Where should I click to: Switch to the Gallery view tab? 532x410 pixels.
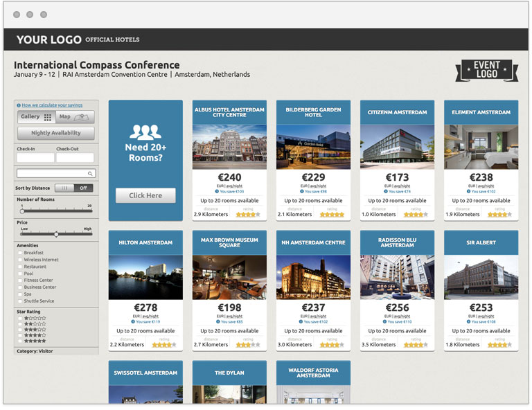pos(36,117)
